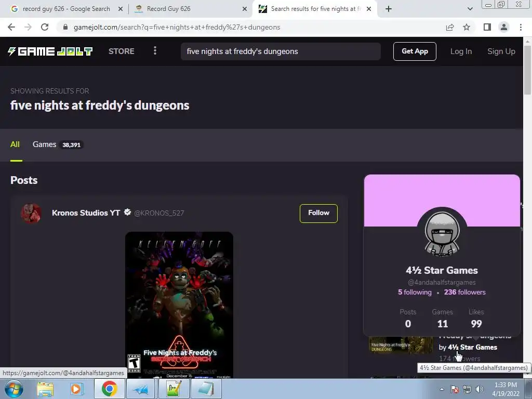Show hidden system tray icons

[442, 389]
